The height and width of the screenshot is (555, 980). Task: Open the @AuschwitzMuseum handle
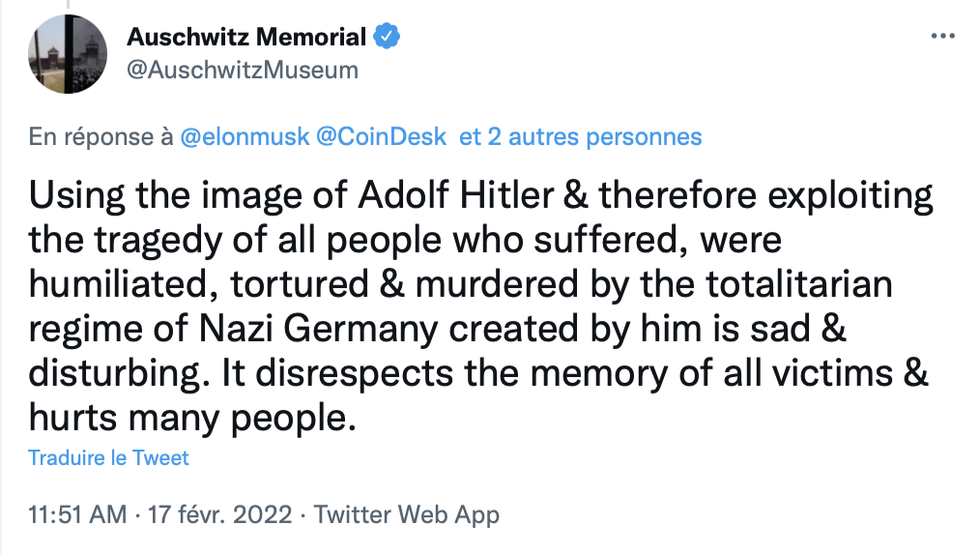[243, 70]
